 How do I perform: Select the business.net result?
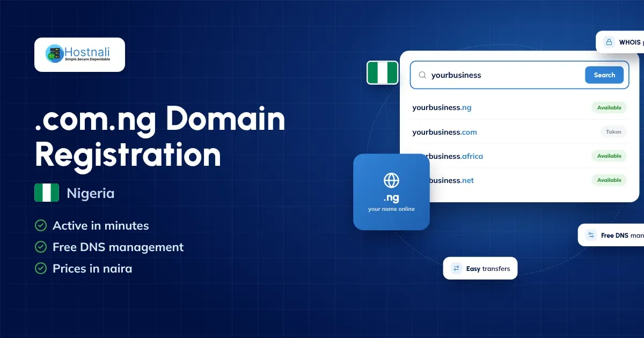point(519,180)
